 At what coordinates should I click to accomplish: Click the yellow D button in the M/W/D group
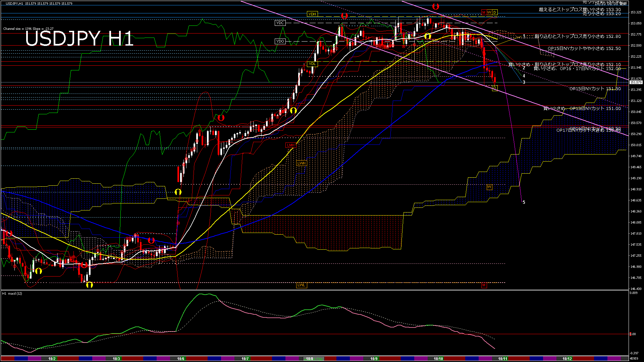pyautogui.click(x=494, y=12)
